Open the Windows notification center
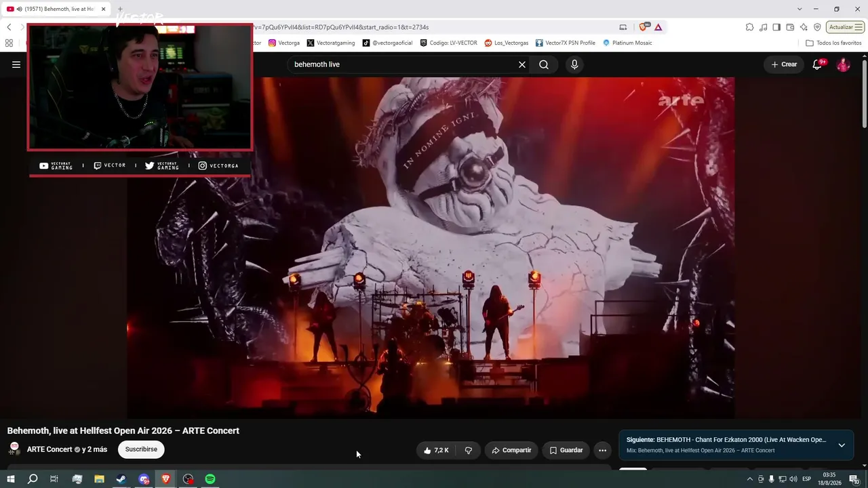 click(854, 479)
